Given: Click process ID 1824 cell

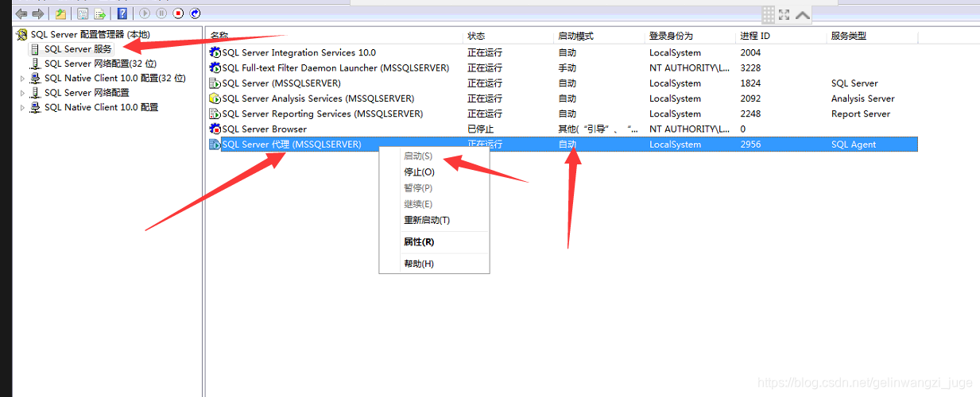Looking at the screenshot, I should 750,83.
